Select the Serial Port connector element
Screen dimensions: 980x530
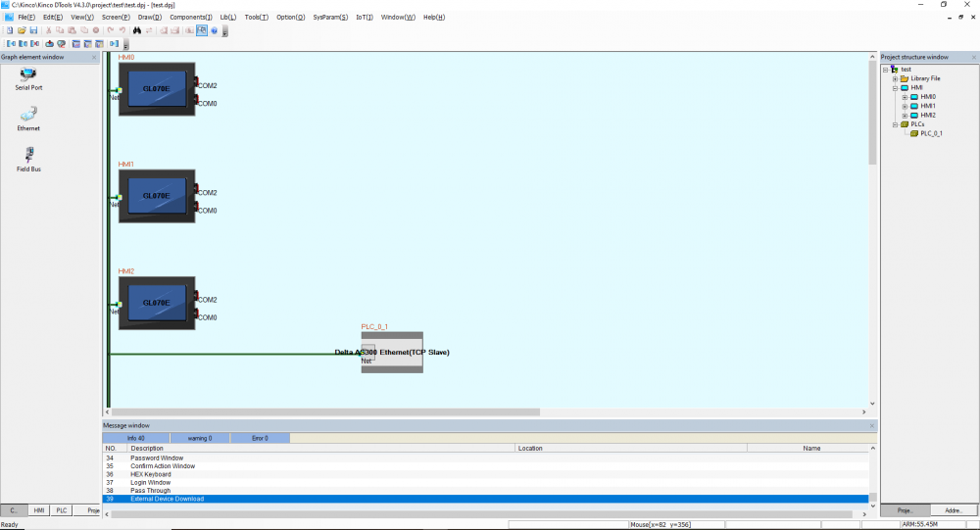(x=28, y=77)
